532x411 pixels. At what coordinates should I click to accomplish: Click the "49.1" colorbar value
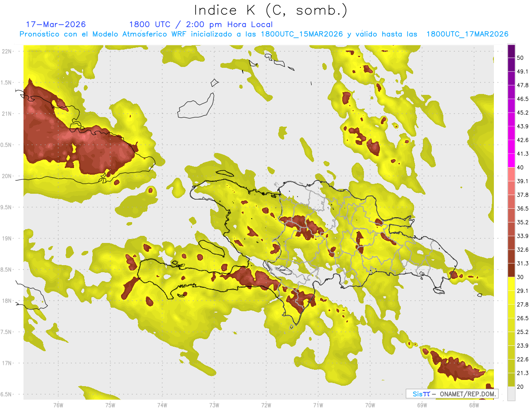[523, 71]
